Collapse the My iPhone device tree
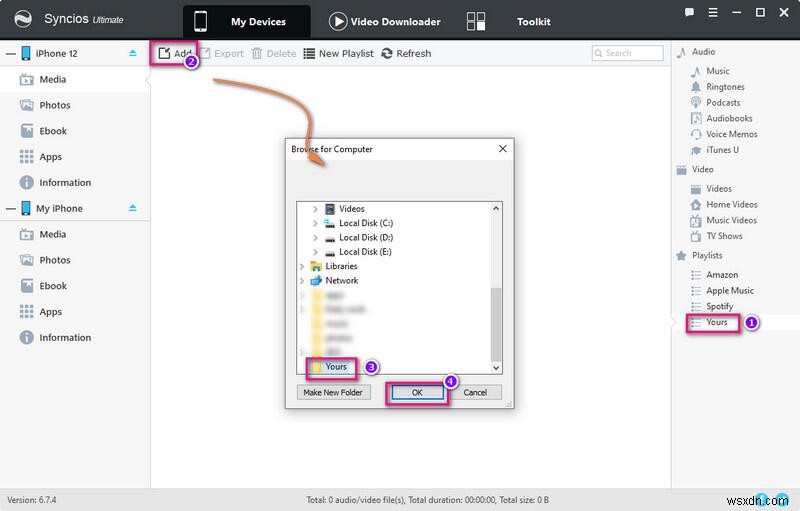Viewport: 800px width, 511px height. click(10, 209)
